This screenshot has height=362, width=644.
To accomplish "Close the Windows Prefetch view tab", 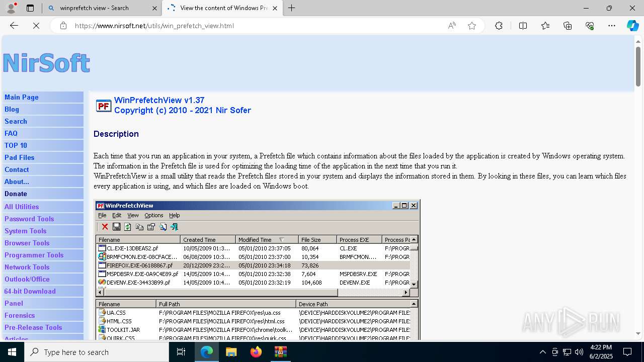I will (275, 8).
